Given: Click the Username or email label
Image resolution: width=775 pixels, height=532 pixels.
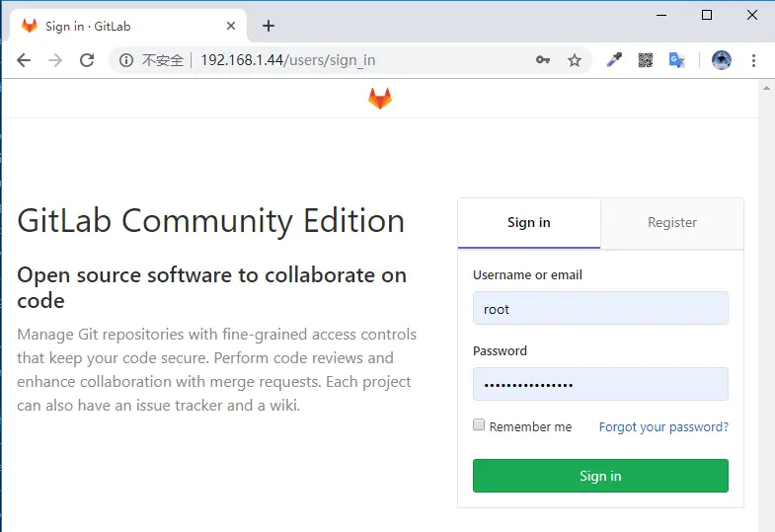Looking at the screenshot, I should 527,274.
